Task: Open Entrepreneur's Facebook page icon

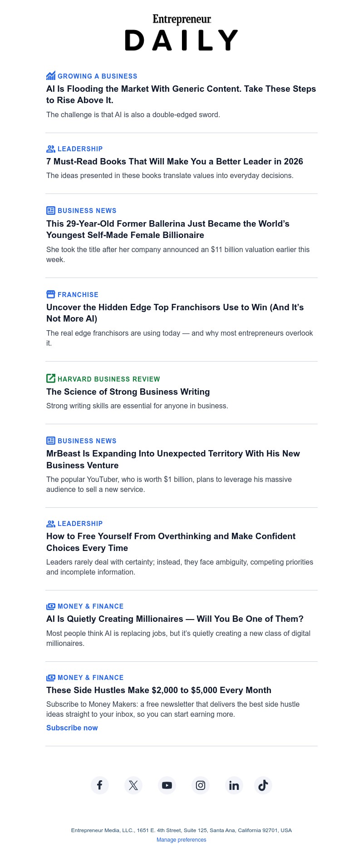Action: tap(100, 785)
